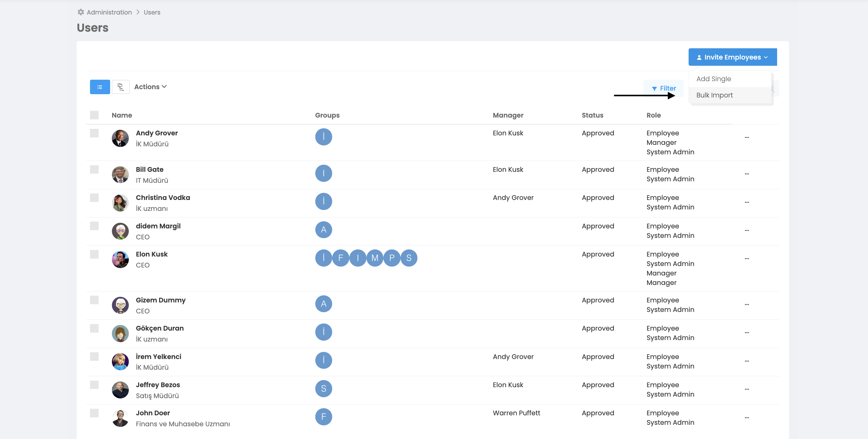Click Jeffrey Bezos user name
The width and height of the screenshot is (868, 439).
158,385
